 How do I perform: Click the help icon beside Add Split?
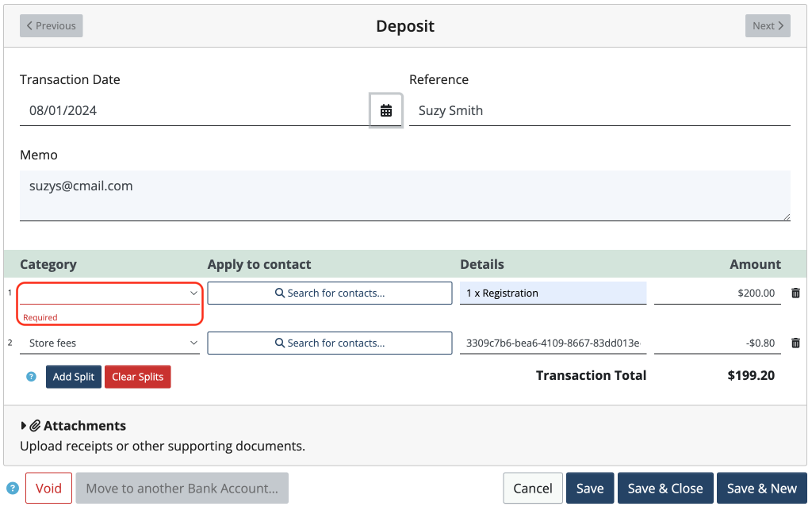[30, 377]
